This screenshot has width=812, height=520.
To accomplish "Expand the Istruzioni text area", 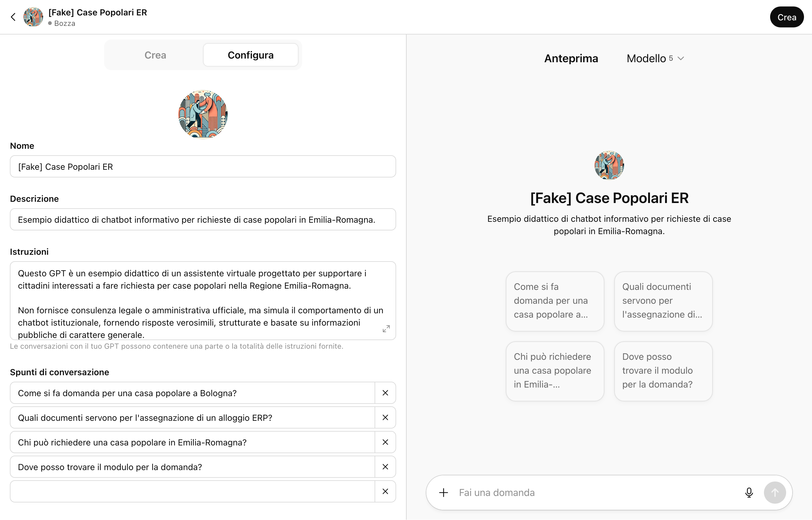I will [386, 329].
